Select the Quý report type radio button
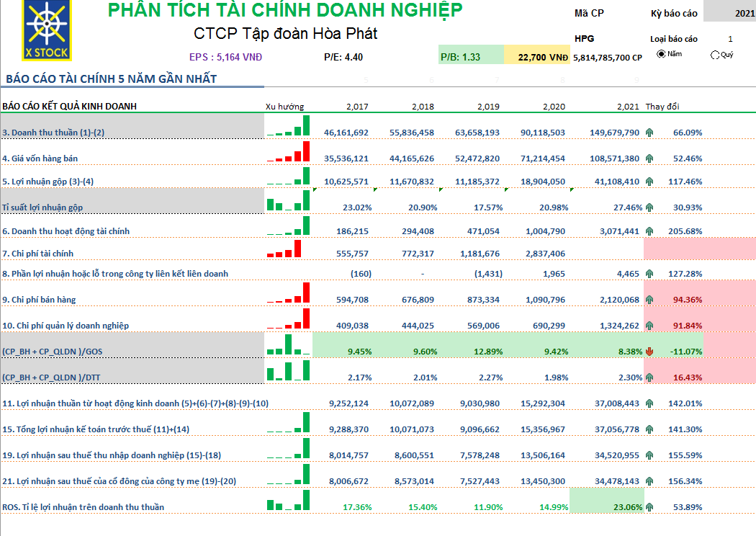 point(714,55)
